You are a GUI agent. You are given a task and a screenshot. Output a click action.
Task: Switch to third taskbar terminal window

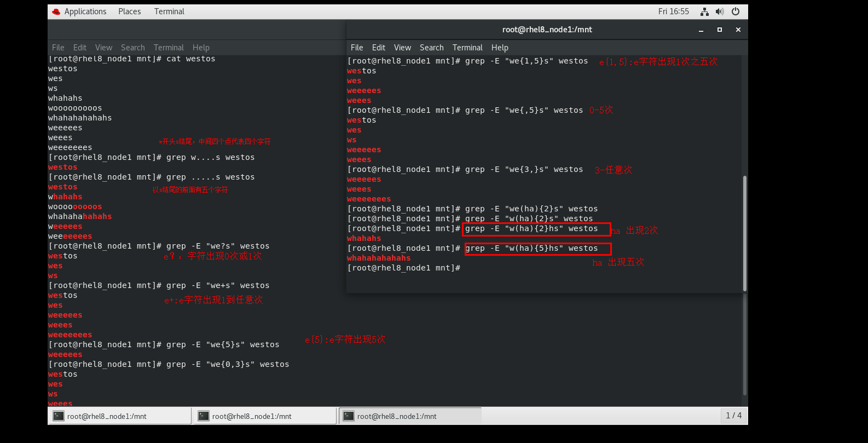pos(410,416)
